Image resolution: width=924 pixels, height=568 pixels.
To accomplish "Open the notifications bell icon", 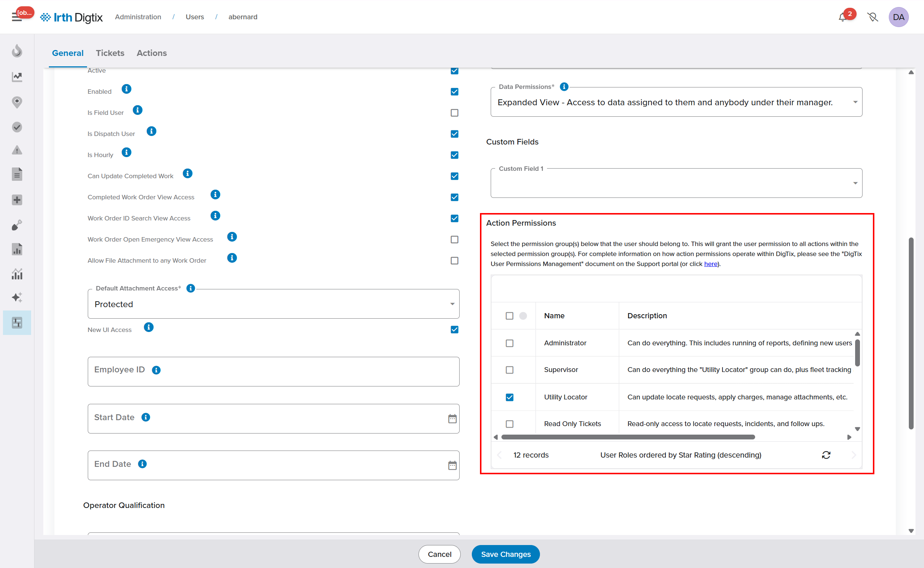I will (x=842, y=17).
